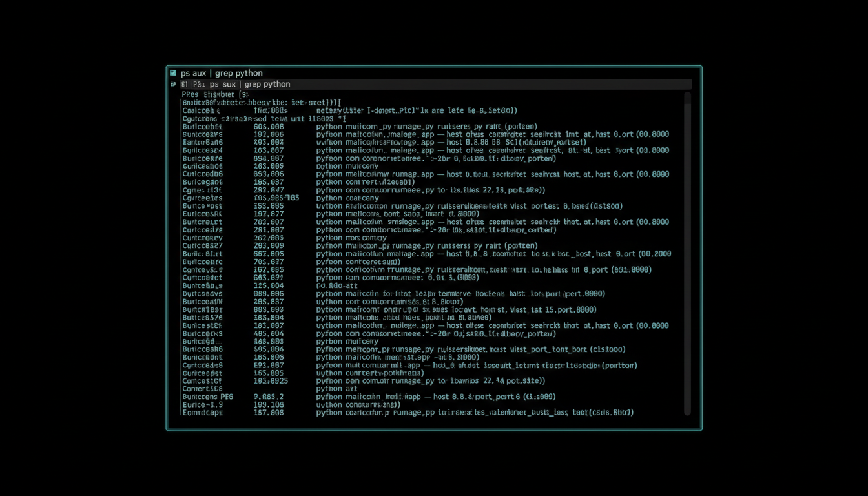This screenshot has height=496, width=868.
Task: Click the value '705.077' in the output
Action: click(269, 262)
